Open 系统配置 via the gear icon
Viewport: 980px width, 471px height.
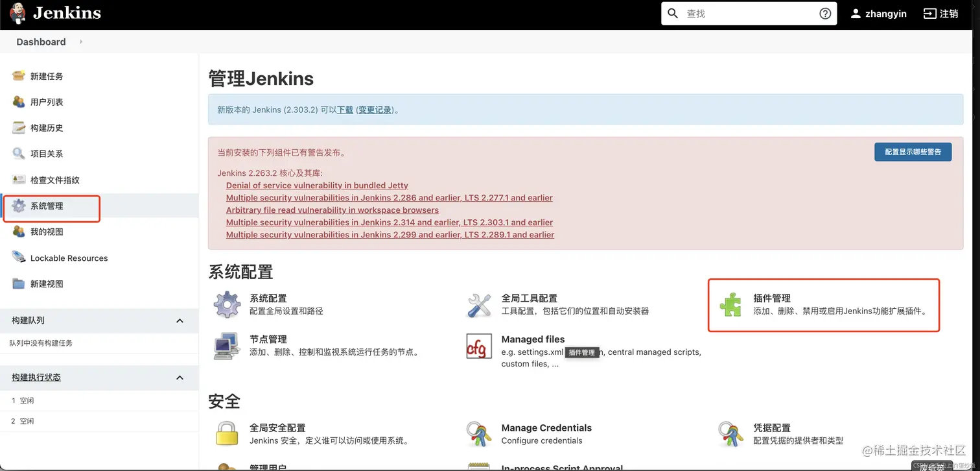pyautogui.click(x=226, y=304)
